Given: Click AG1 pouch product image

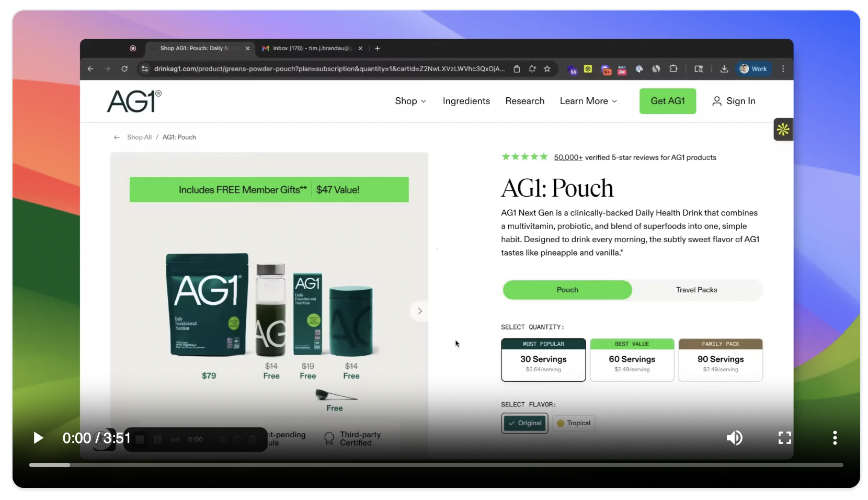Looking at the screenshot, I should click(208, 304).
